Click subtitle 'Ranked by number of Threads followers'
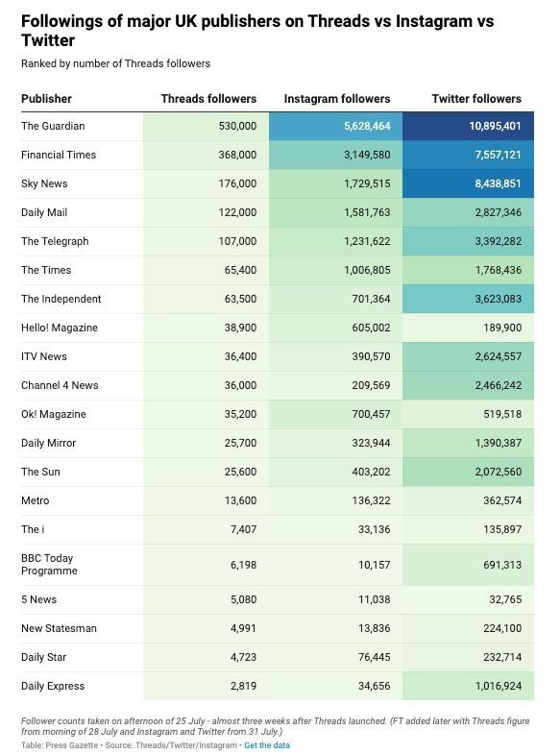 click(x=116, y=63)
